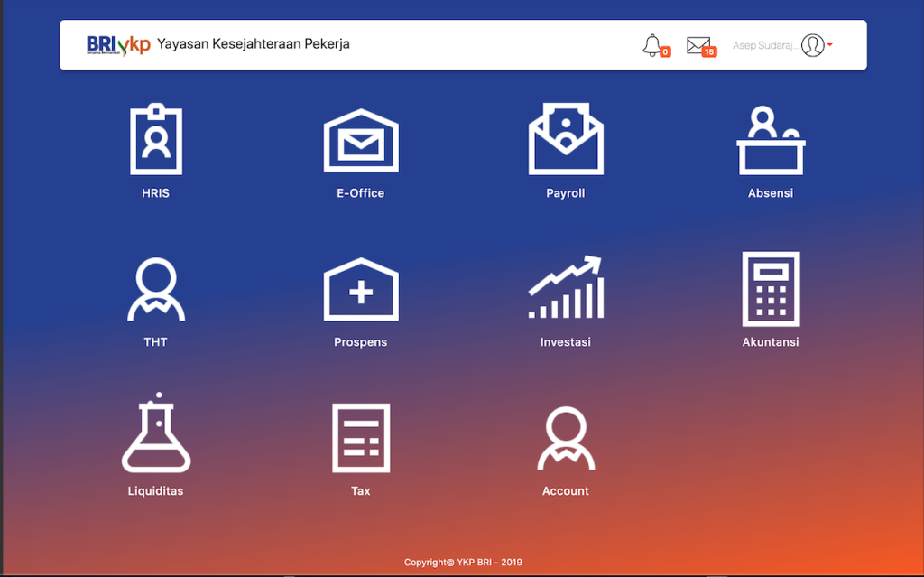Click the notification count badge showing 0
Screen dimensions: 924x577
click(665, 51)
